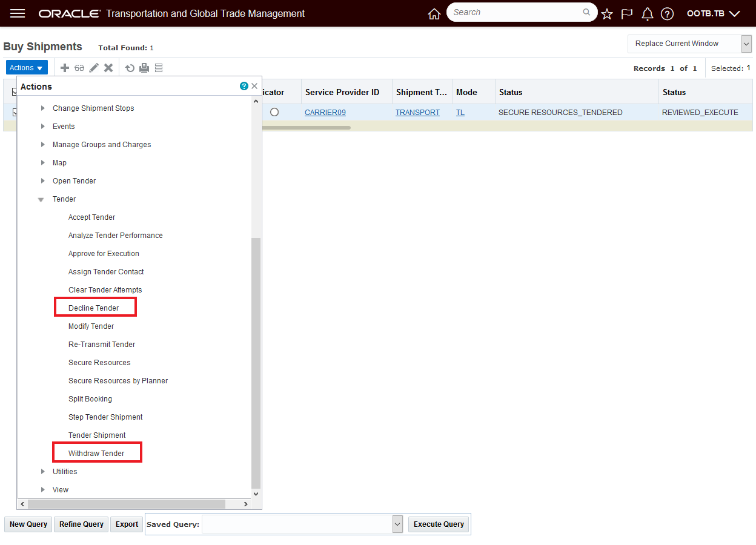Open the OOTB.TB user menu

(x=714, y=14)
